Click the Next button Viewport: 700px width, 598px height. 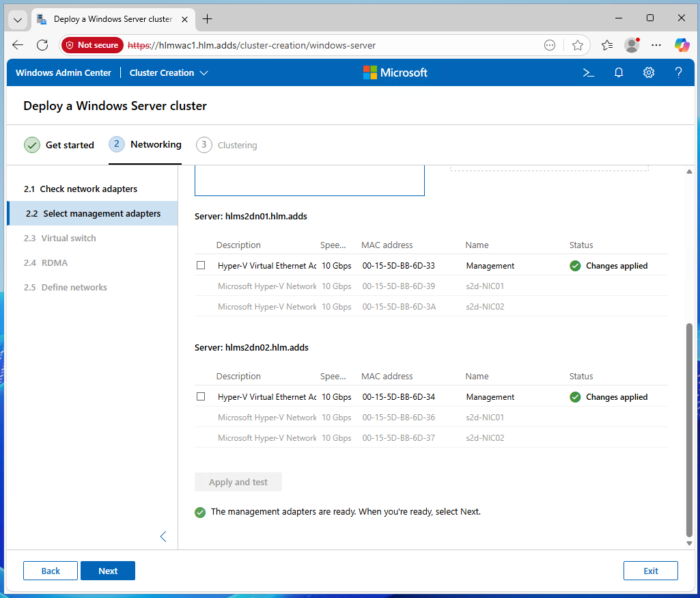coord(108,571)
